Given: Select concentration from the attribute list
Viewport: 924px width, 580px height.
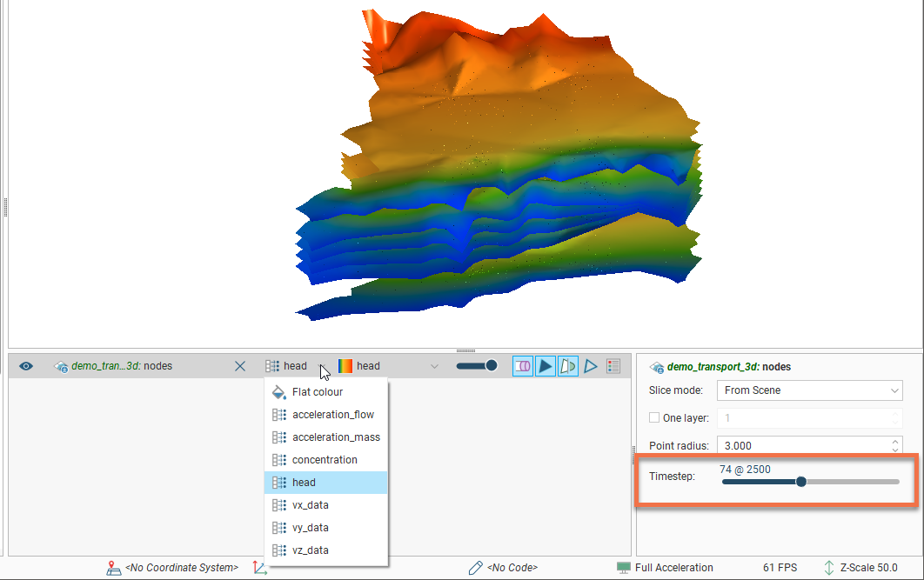Looking at the screenshot, I should point(325,460).
